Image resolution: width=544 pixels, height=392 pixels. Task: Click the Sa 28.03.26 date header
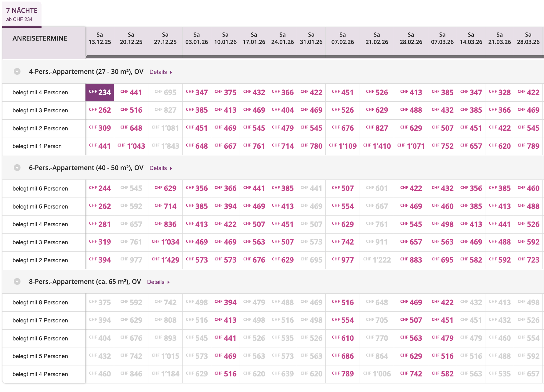click(x=528, y=38)
